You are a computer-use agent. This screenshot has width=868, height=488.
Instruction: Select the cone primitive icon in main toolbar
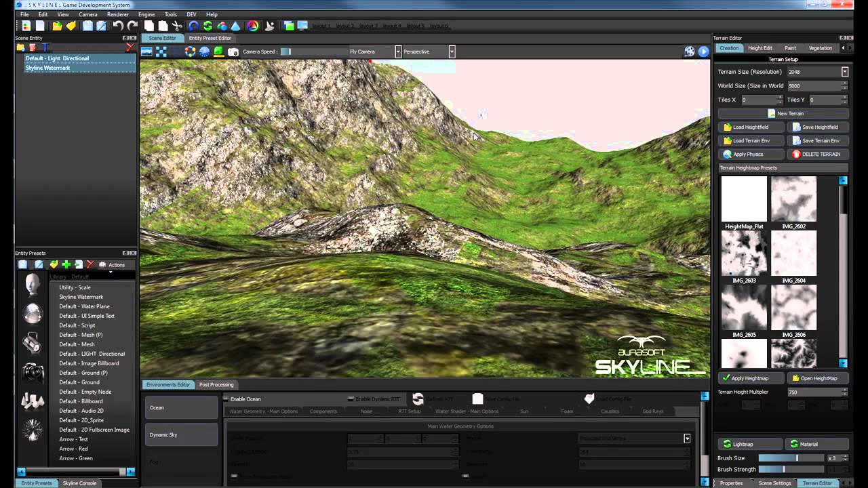click(237, 25)
